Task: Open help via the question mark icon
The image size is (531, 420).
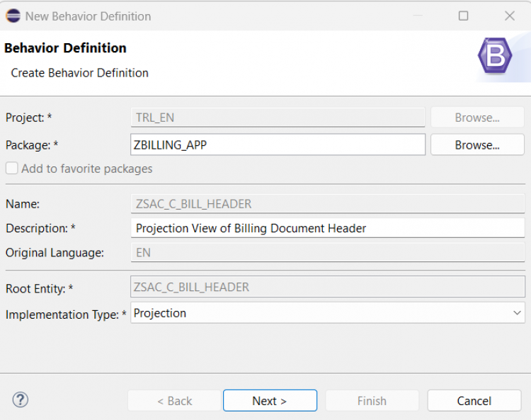Action: (x=20, y=400)
